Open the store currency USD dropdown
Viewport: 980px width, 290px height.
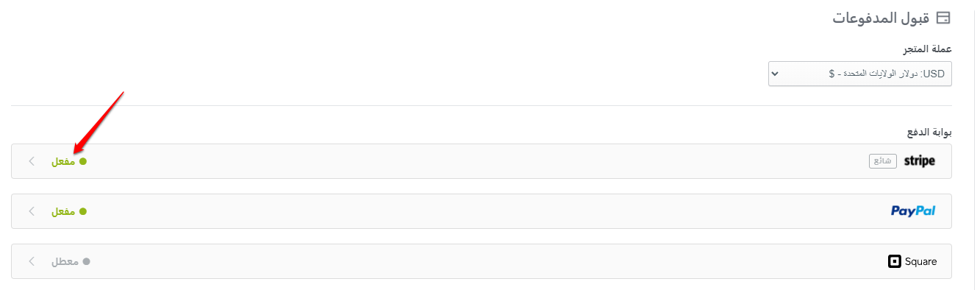click(860, 74)
